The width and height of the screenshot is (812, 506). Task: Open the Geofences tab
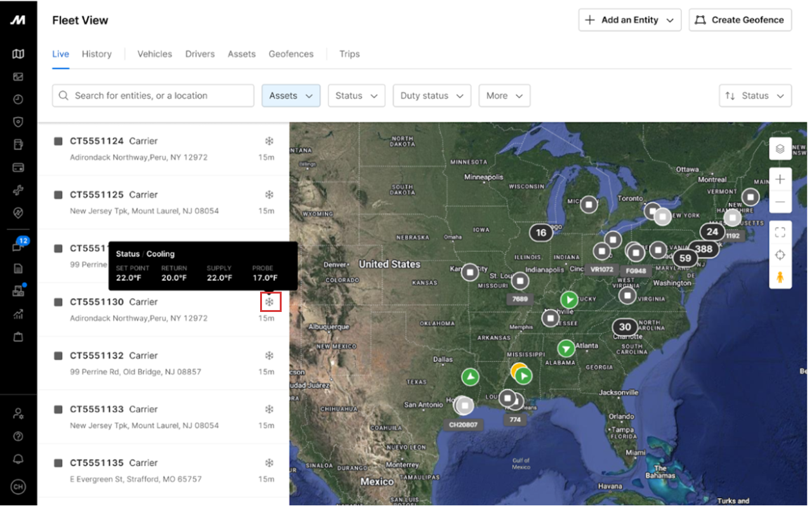click(x=291, y=54)
